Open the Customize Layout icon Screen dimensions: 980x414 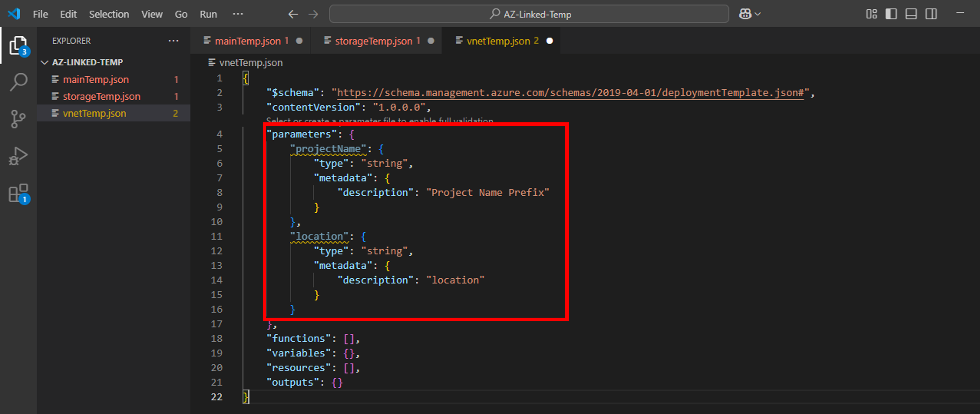pyautogui.click(x=872, y=14)
